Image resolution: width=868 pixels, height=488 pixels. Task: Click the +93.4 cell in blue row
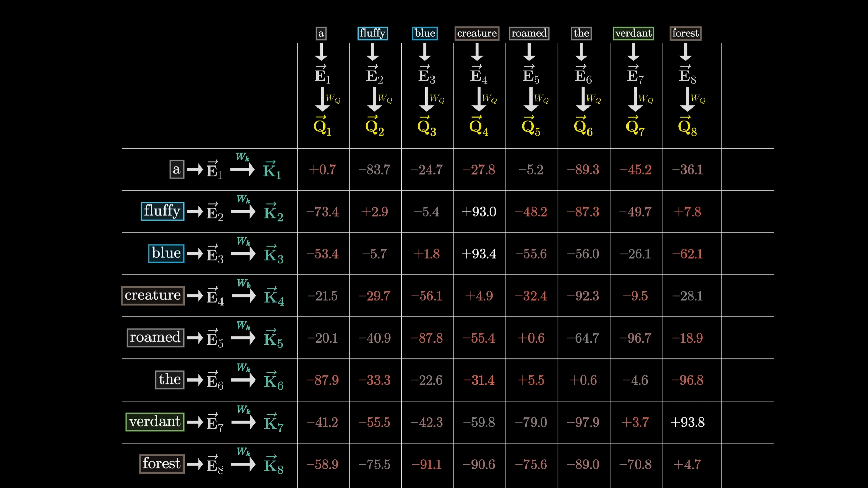[479, 254]
